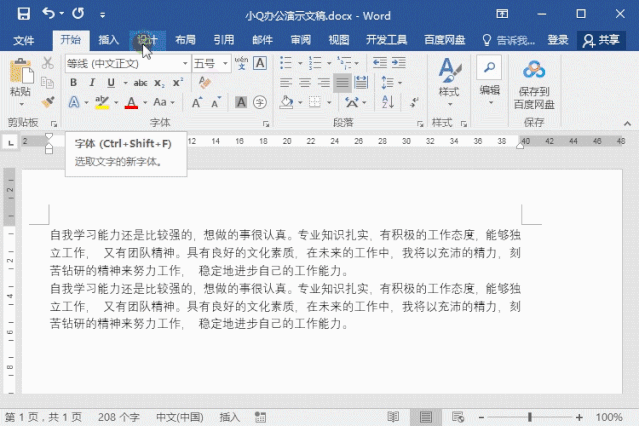The image size is (639, 426).
Task: Toggle Bold formatting
Action: click(73, 83)
